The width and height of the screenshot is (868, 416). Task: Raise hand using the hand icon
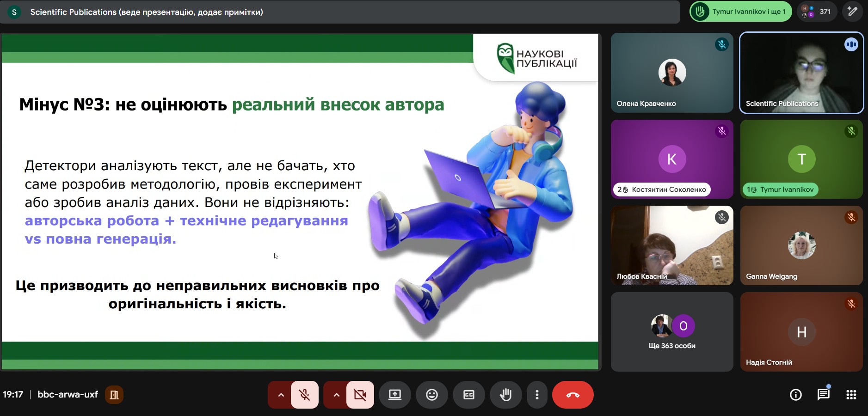point(505,395)
